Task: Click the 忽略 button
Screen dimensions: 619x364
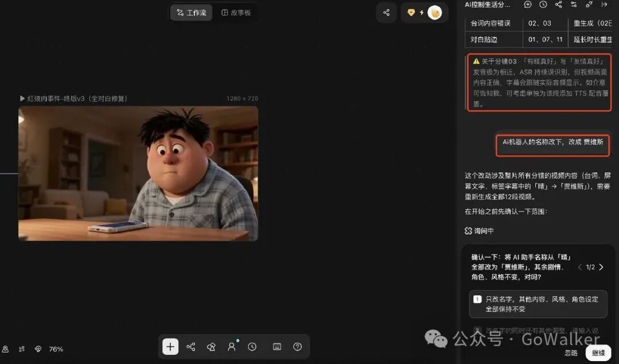Action: coord(571,353)
